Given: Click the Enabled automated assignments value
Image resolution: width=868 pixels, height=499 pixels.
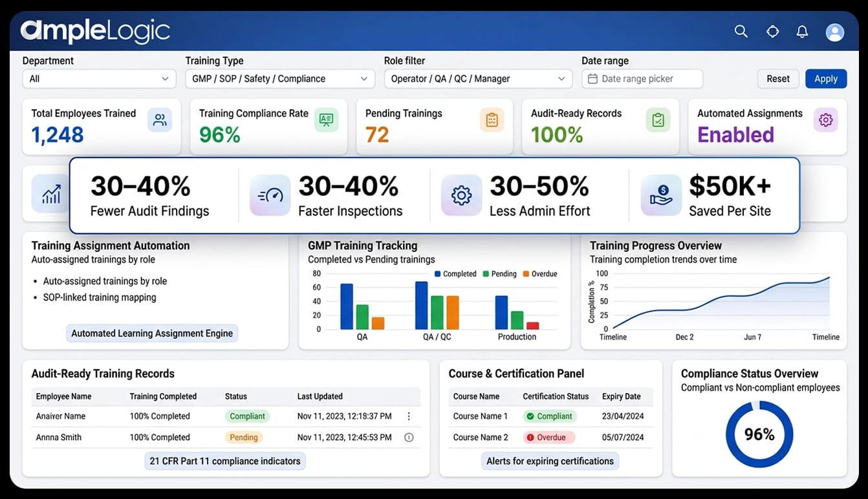Looking at the screenshot, I should (x=735, y=134).
